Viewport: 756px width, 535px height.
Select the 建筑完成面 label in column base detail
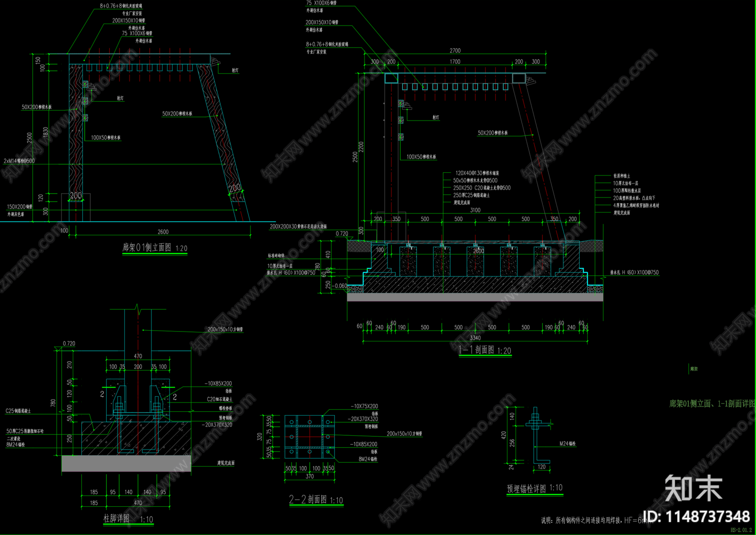(226, 463)
